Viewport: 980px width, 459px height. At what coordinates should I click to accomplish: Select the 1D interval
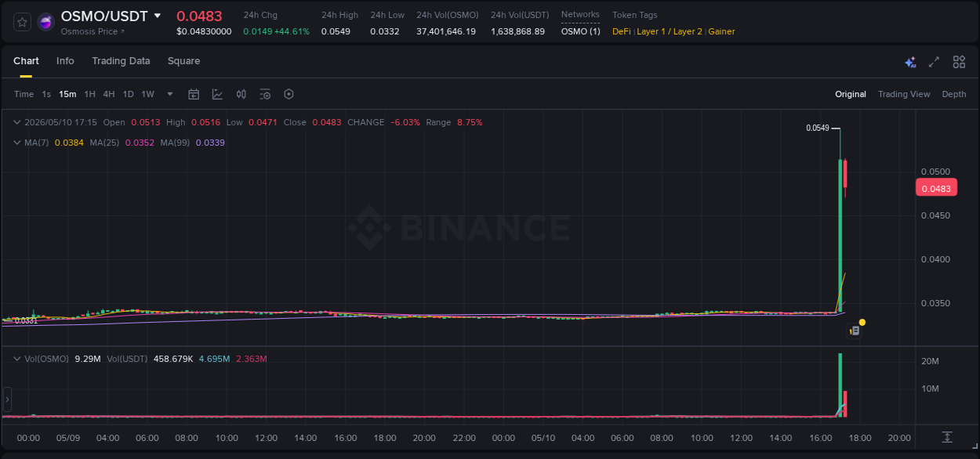[x=128, y=94]
